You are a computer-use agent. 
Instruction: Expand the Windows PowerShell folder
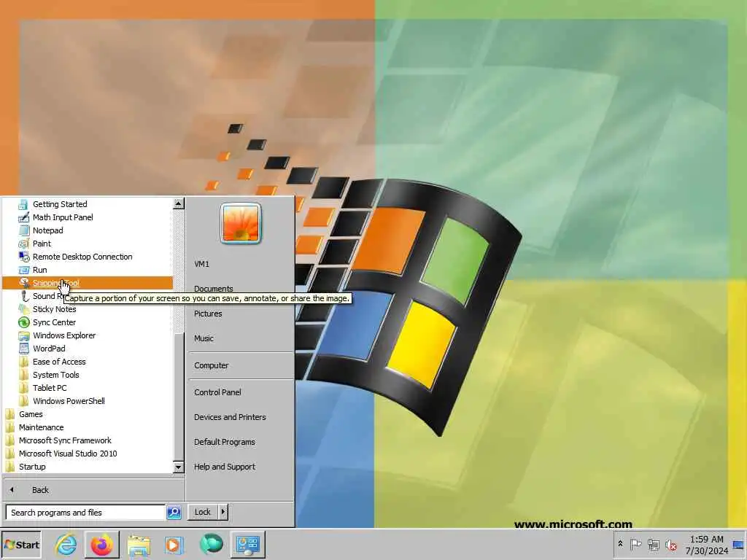[69, 401]
